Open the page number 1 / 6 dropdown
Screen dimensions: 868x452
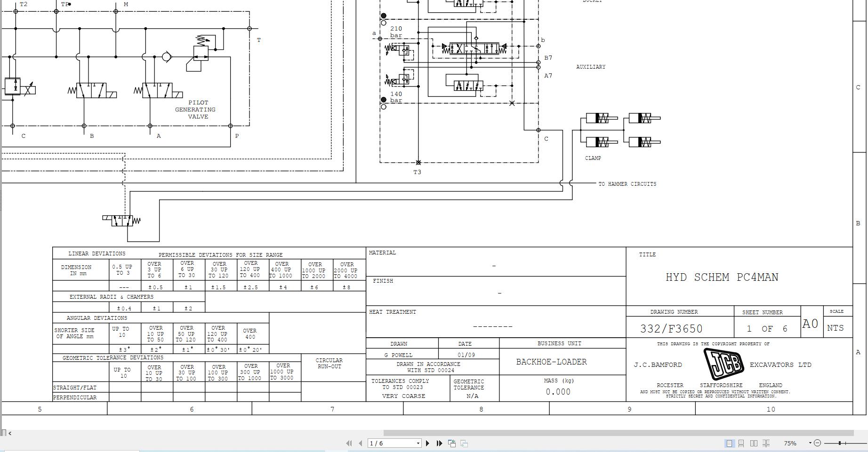pyautogui.click(x=418, y=443)
